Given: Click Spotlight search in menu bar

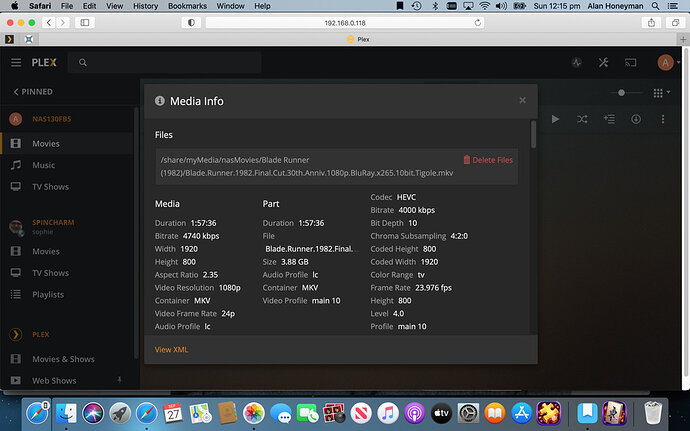Looking at the screenshot, I should 655,6.
